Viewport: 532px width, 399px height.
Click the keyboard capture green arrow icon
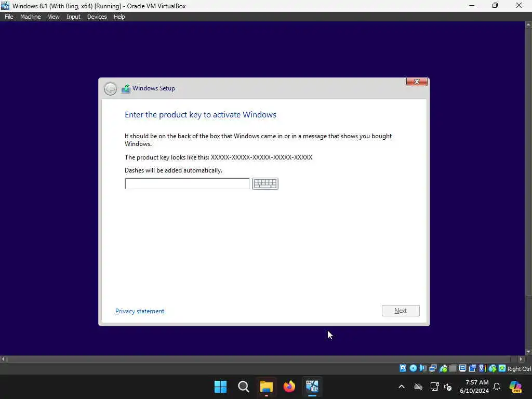pos(502,368)
